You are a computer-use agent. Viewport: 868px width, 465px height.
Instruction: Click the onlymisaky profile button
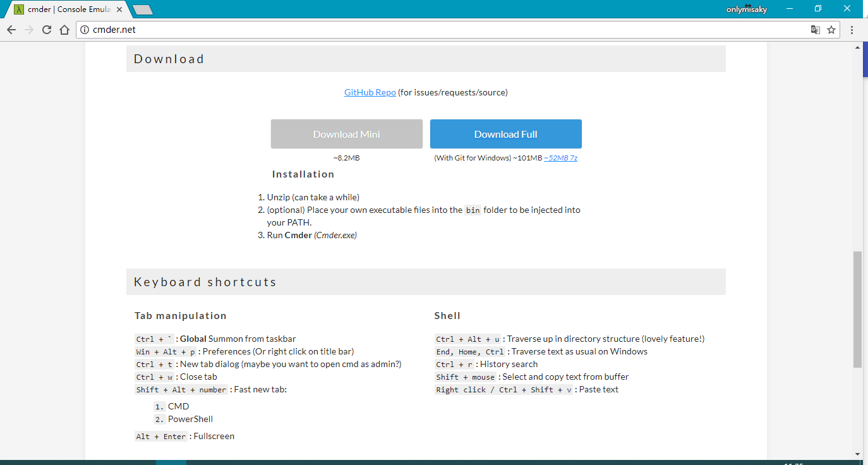[x=747, y=9]
